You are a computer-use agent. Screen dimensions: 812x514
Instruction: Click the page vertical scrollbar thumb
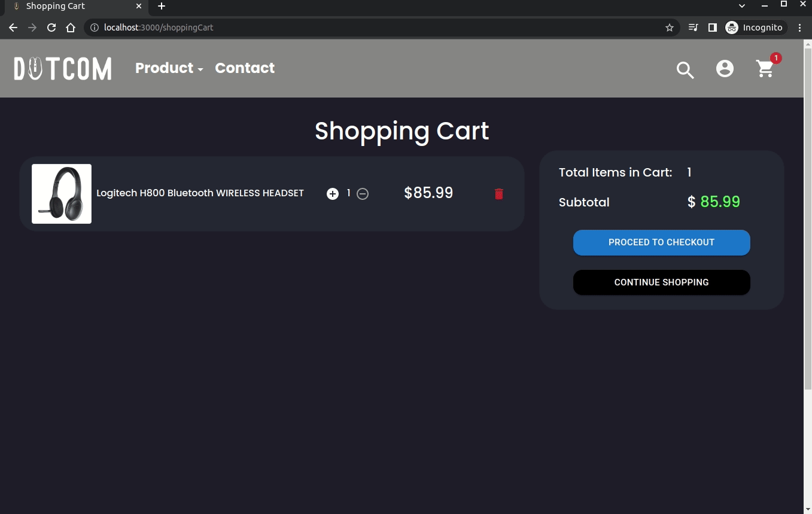click(x=808, y=218)
